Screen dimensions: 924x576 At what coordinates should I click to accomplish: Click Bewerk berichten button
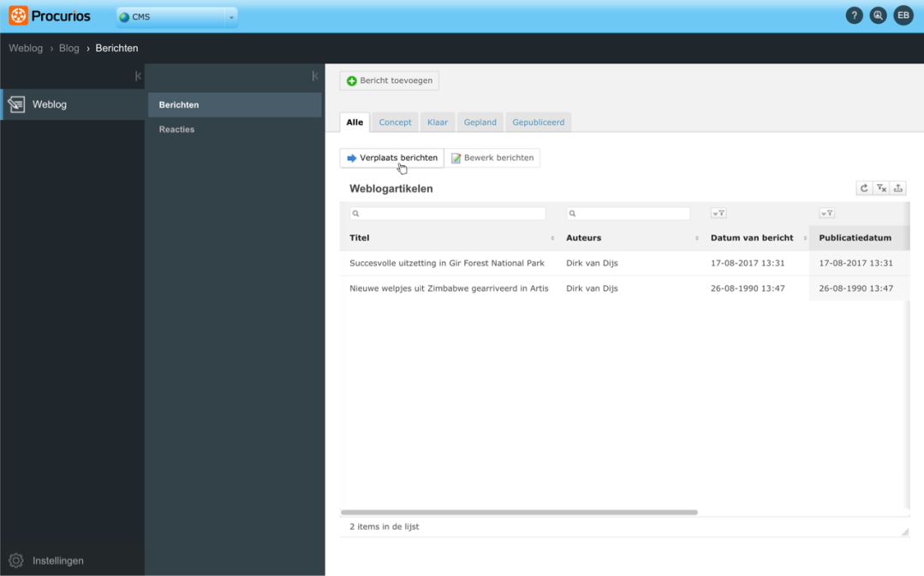(492, 157)
